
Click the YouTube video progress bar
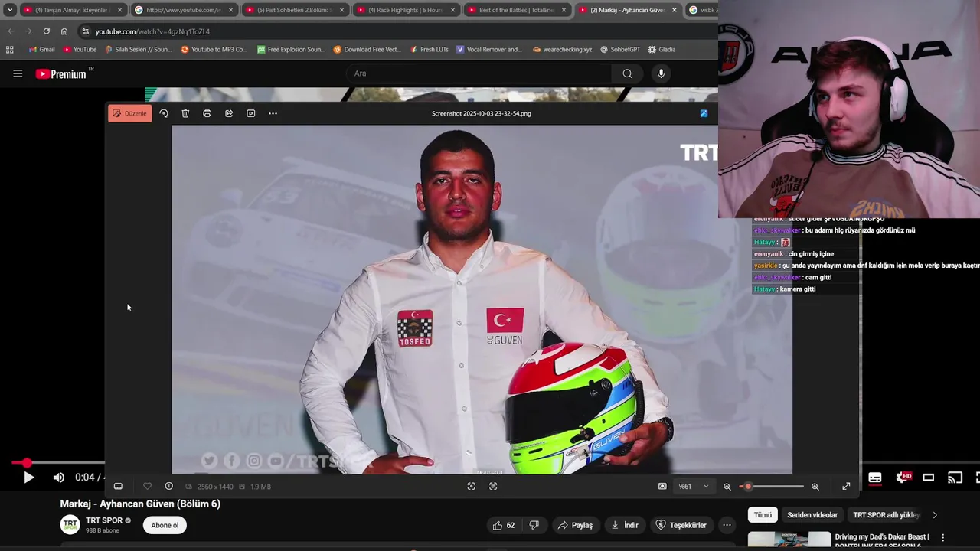(x=58, y=463)
